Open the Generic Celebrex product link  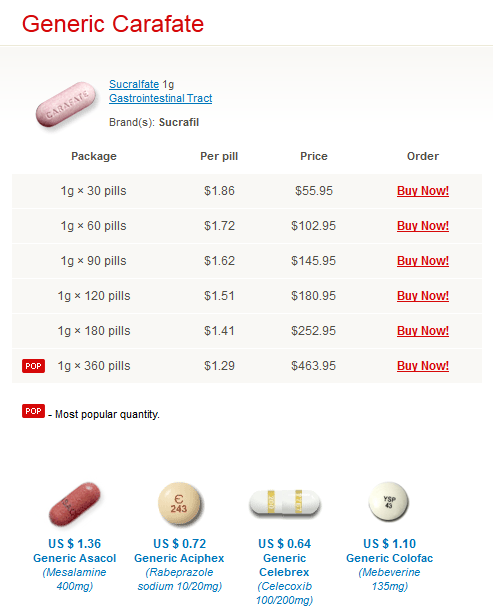[x=284, y=565]
